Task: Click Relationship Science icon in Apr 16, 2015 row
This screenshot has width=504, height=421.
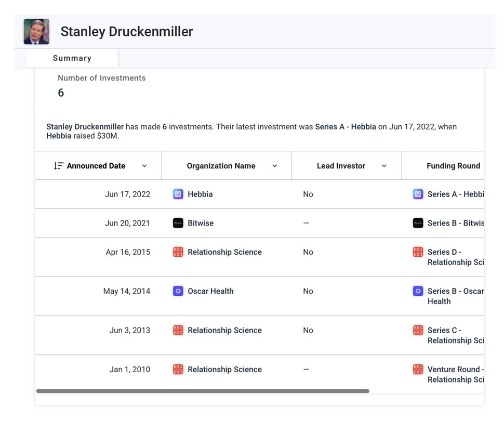Action: pos(178,252)
